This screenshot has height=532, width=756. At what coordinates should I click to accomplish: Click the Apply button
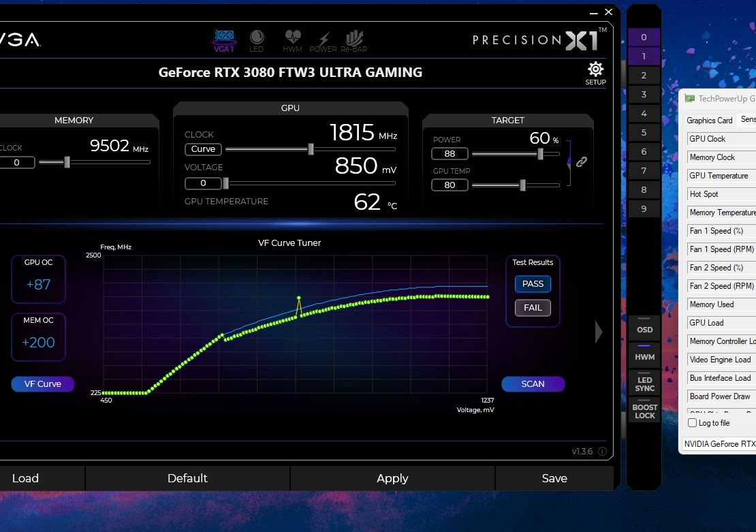(x=392, y=478)
